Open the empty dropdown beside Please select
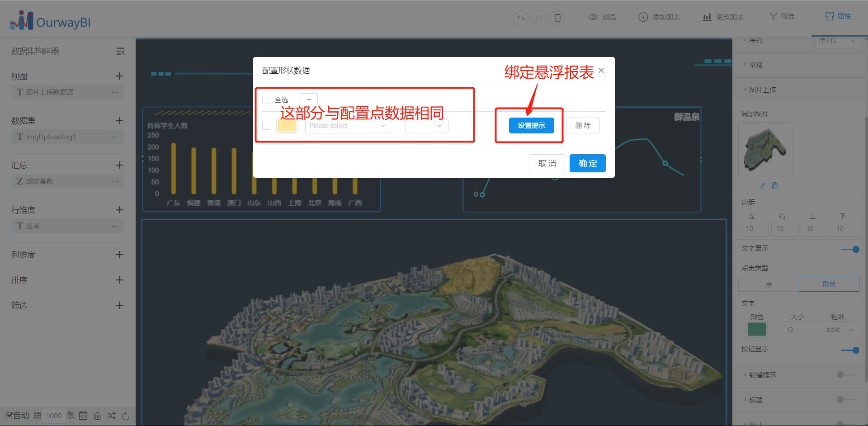Screen dimensions: 868x426 [x=427, y=126]
